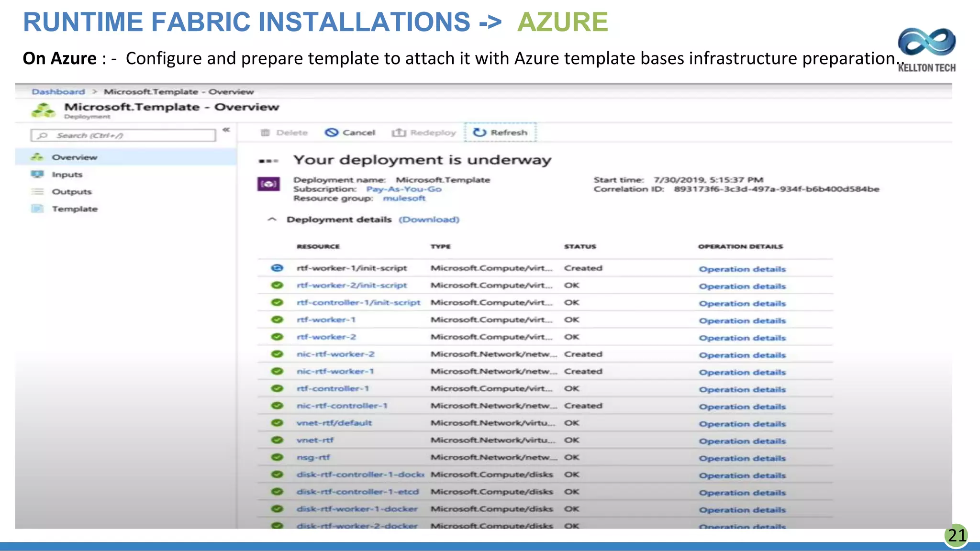Click the search magnifier icon
The height and width of the screenshot is (551, 980).
coord(43,135)
